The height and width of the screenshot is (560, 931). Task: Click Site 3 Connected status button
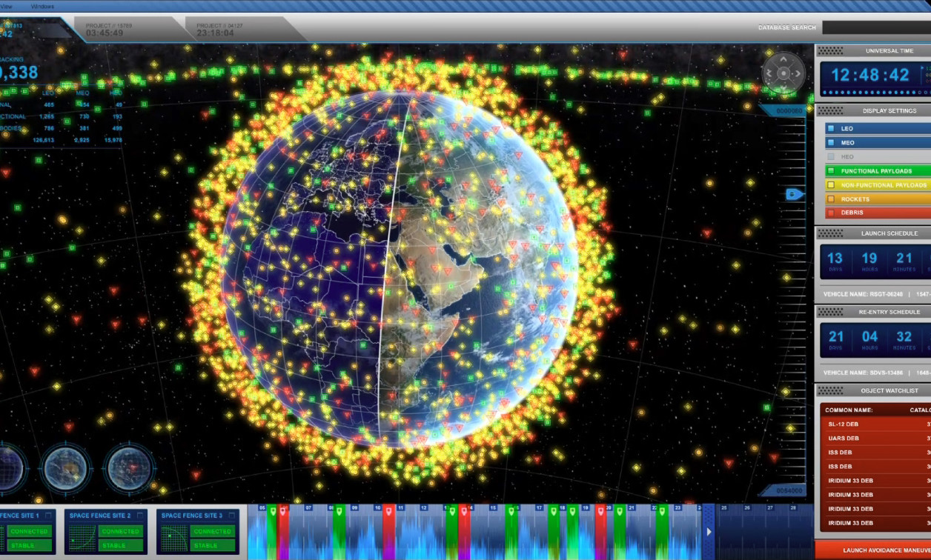click(213, 531)
